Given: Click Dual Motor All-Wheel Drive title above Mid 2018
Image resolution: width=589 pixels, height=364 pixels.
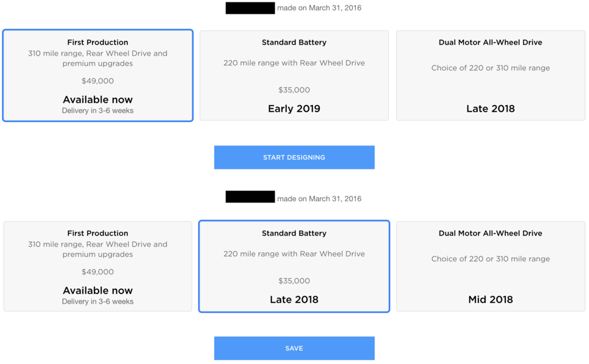Looking at the screenshot, I should pyautogui.click(x=490, y=234).
